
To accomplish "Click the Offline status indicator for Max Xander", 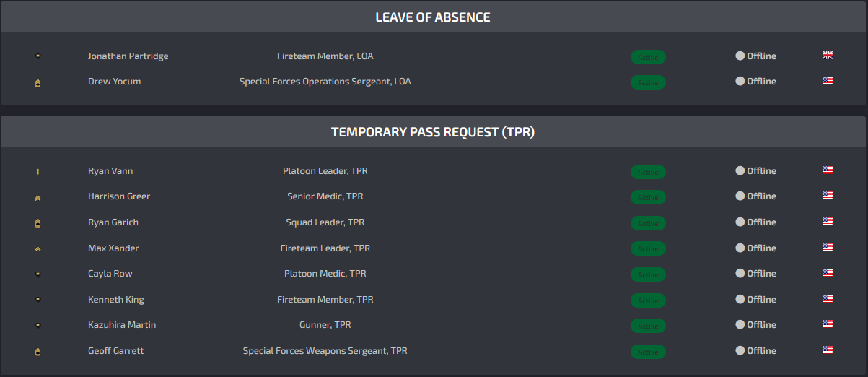I will [755, 248].
